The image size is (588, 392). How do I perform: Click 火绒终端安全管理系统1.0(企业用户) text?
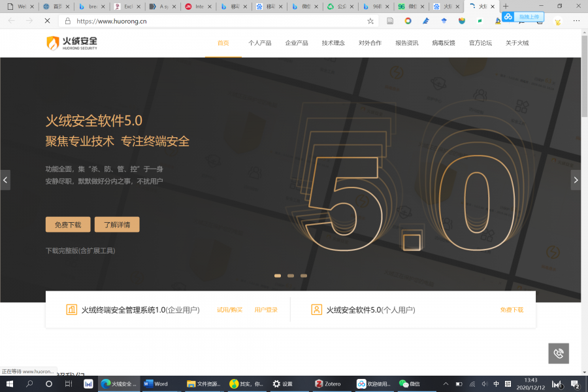(x=140, y=310)
